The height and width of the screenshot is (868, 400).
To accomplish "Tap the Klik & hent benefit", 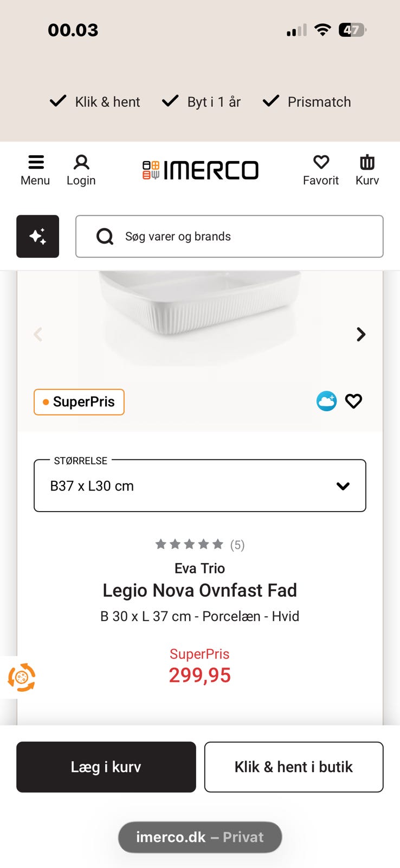I will pos(95,102).
